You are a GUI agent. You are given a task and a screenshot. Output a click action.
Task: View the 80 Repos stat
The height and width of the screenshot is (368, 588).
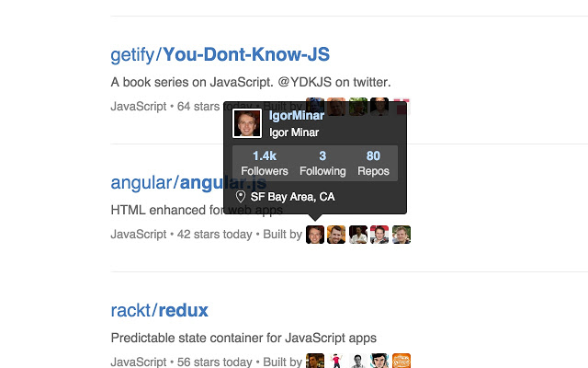pyautogui.click(x=373, y=164)
